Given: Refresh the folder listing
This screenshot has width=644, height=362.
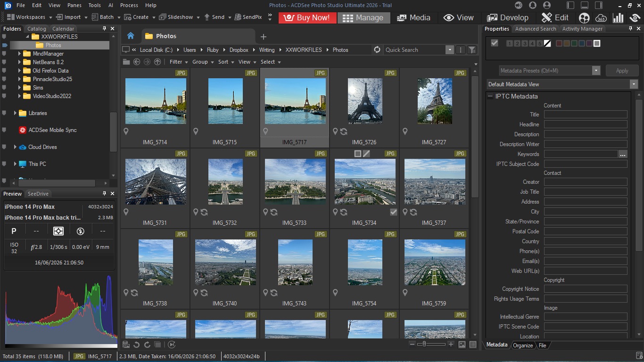Looking at the screenshot, I should 377,49.
